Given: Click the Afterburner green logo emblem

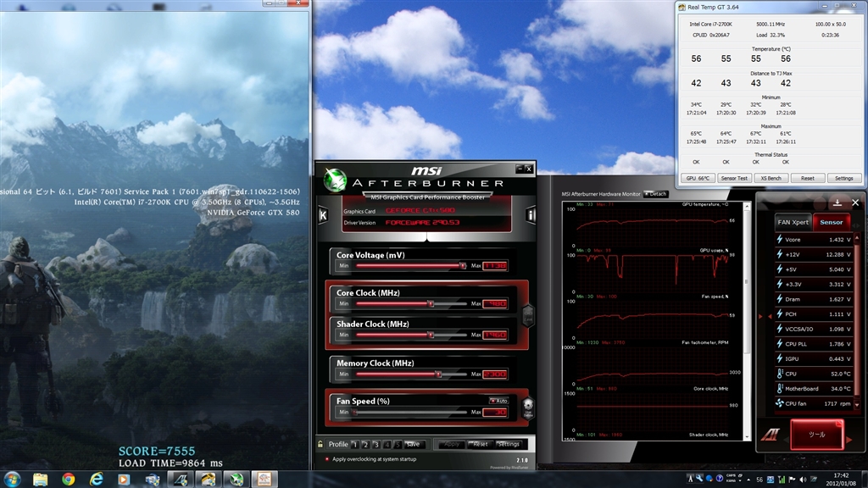Looking at the screenshot, I should (335, 180).
